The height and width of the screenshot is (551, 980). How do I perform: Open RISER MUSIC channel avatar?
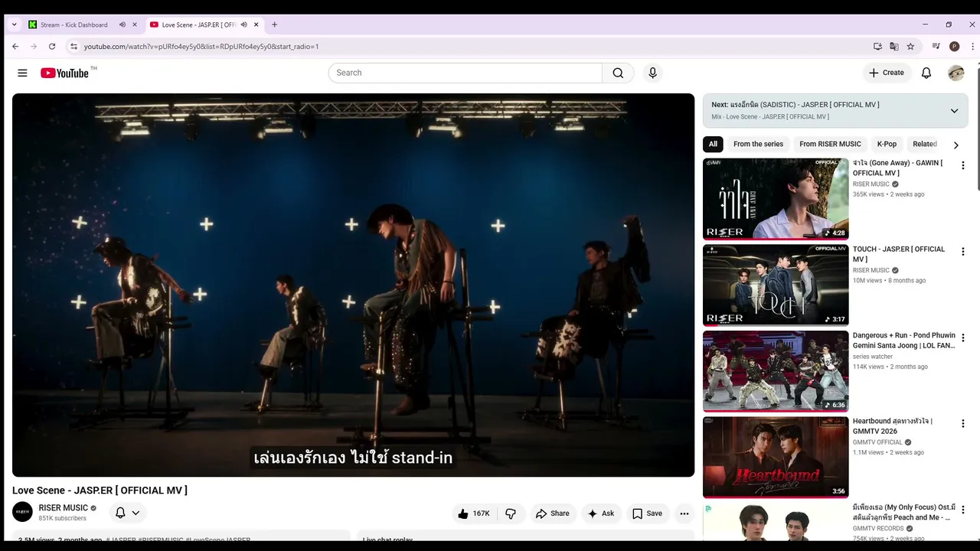(x=22, y=512)
